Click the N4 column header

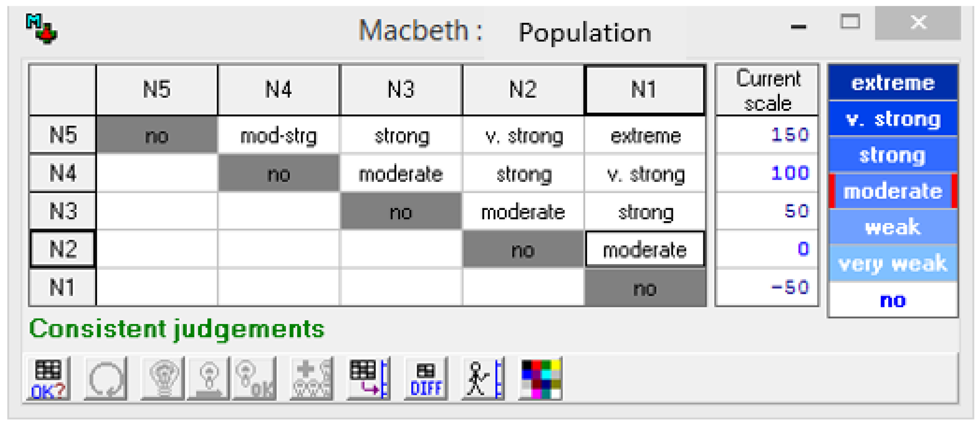pos(279,90)
